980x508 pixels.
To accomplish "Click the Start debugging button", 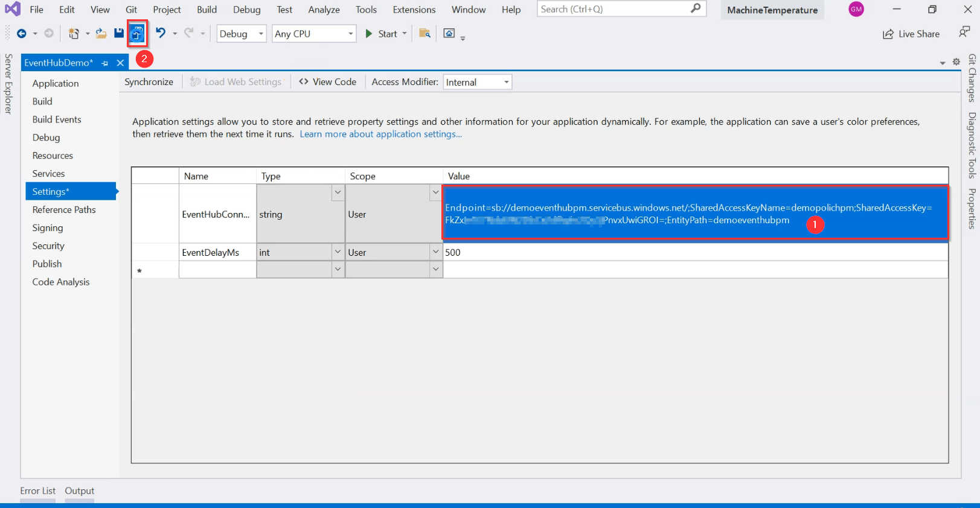I will pos(382,34).
